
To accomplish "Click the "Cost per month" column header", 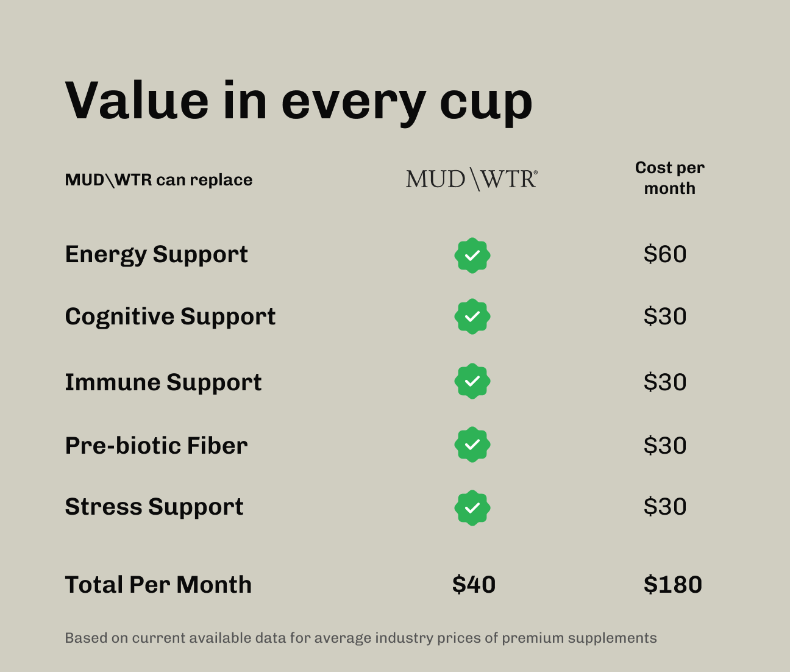I will (669, 178).
